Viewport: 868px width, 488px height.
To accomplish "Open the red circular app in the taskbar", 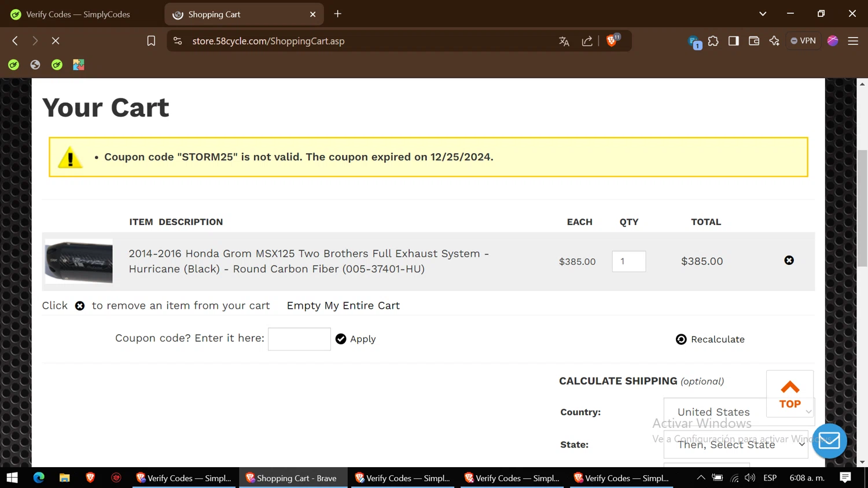I will [x=116, y=478].
